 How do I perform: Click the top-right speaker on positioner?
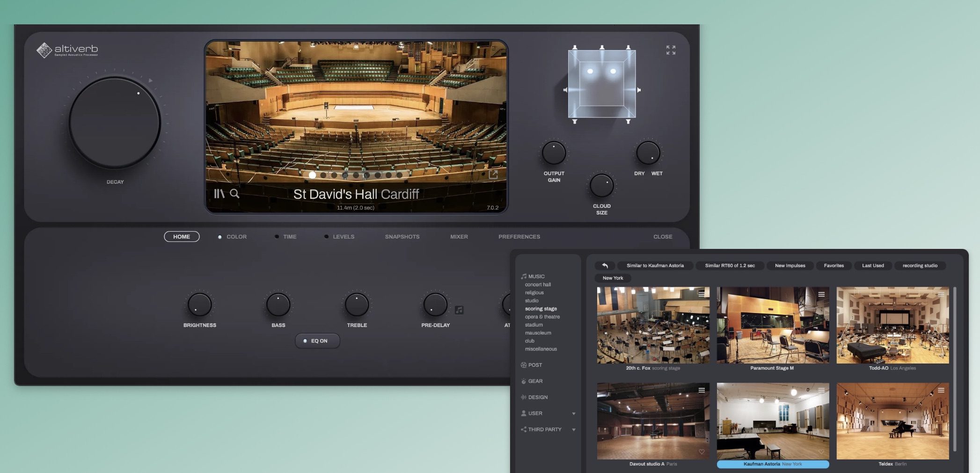629,47
